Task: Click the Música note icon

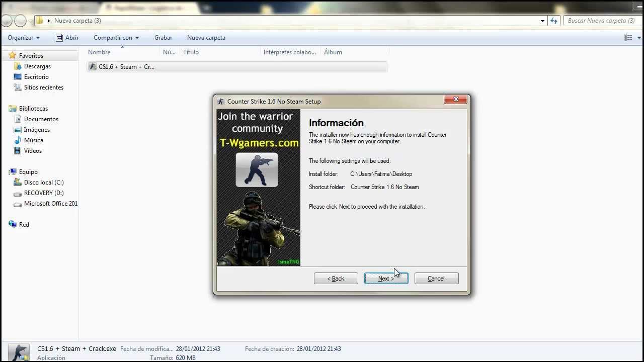Action: click(18, 140)
